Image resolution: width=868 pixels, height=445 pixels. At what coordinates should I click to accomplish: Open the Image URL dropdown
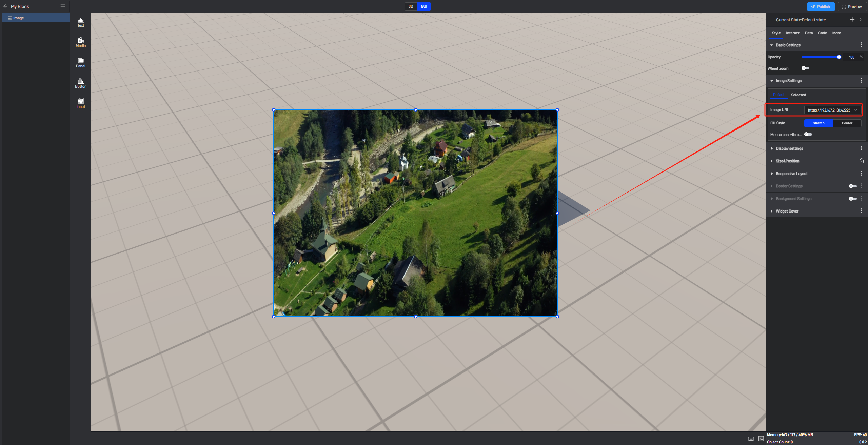tap(832, 110)
